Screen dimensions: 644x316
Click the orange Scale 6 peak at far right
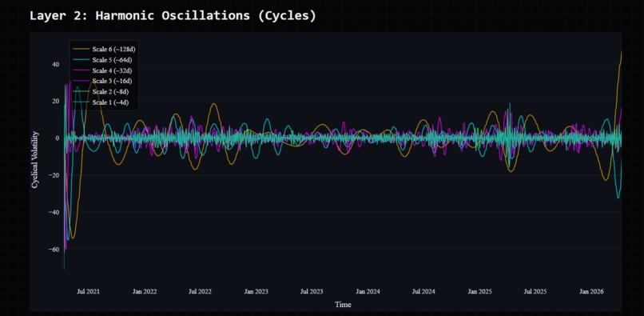tap(621, 51)
